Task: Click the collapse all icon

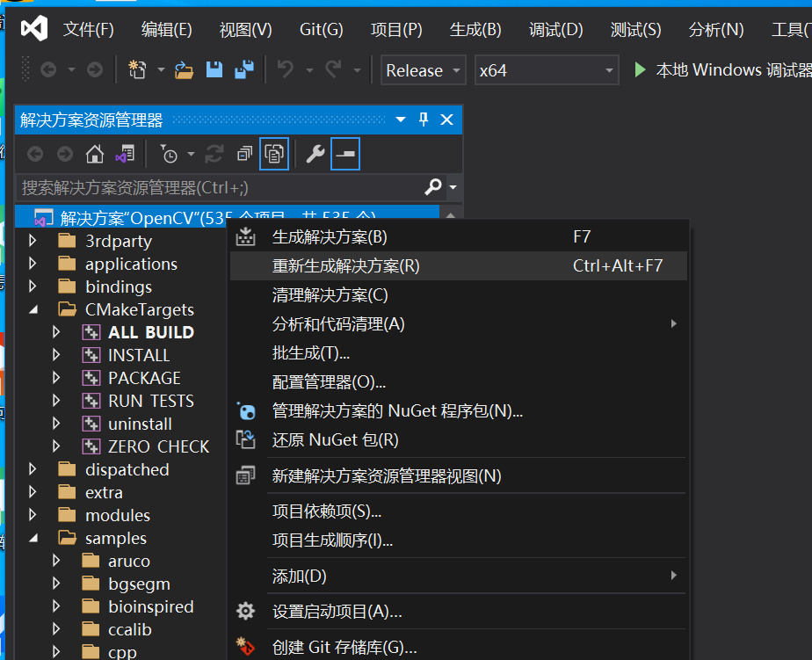Action: (244, 154)
